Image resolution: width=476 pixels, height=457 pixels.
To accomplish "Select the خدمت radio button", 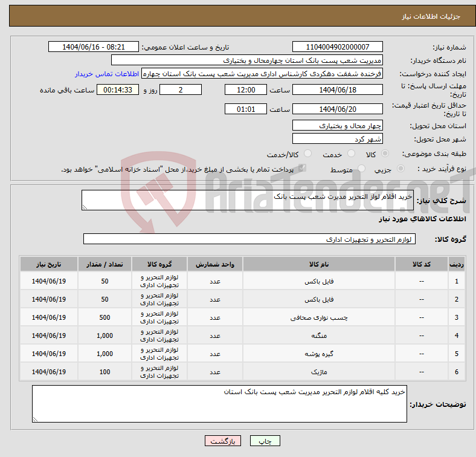I will tap(351, 154).
